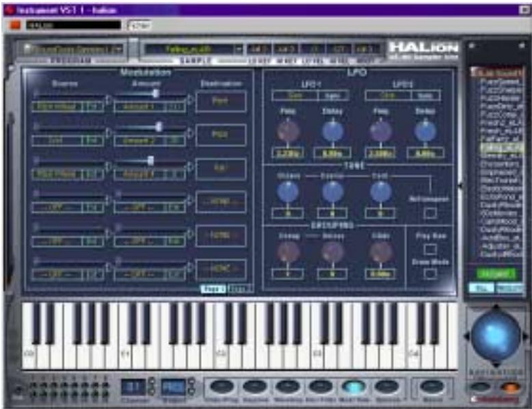Toggle the No Transpose checkbox
The height and width of the screenshot is (409, 532).
pyautogui.click(x=430, y=213)
